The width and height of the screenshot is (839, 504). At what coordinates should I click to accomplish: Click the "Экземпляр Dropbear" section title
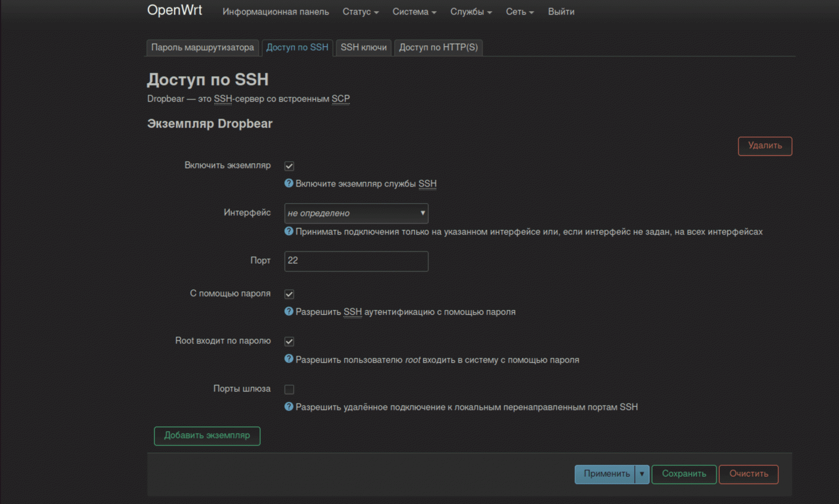coord(210,124)
